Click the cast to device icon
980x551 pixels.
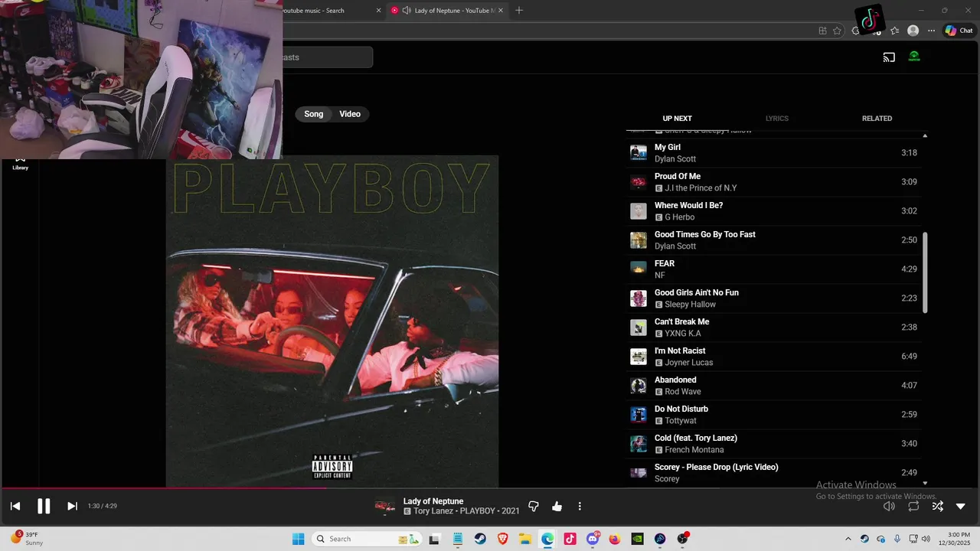click(x=889, y=57)
